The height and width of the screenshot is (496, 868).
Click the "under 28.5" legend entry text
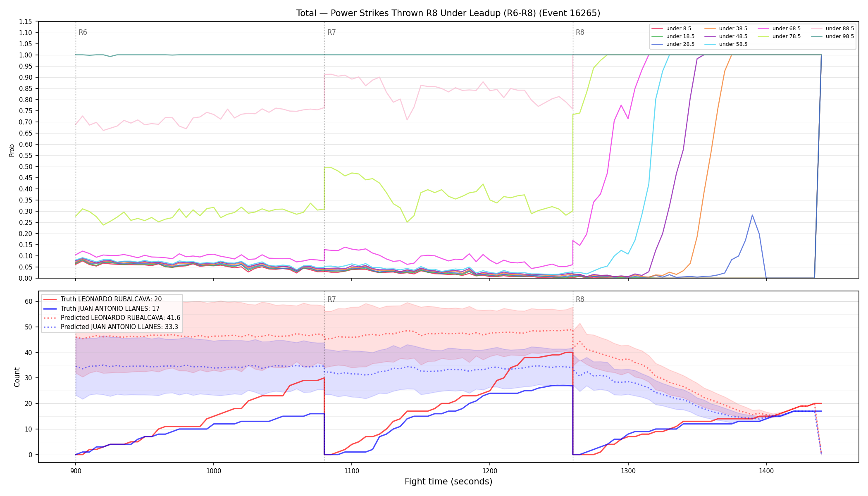click(680, 44)
